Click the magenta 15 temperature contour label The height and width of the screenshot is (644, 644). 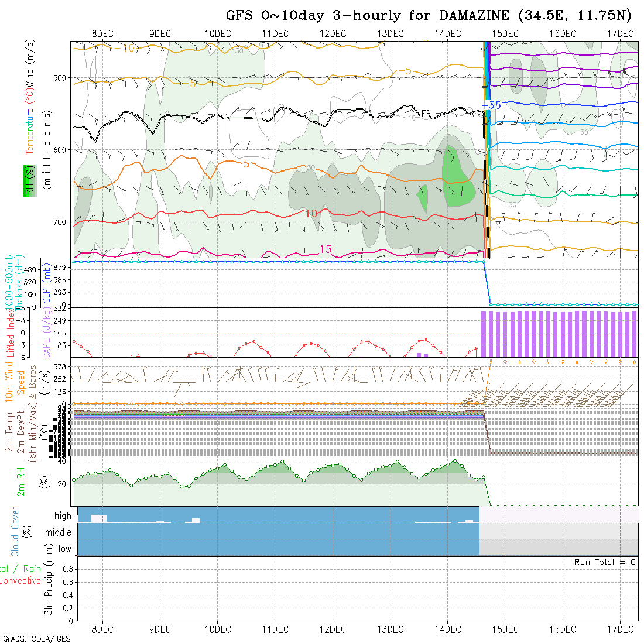[326, 249]
